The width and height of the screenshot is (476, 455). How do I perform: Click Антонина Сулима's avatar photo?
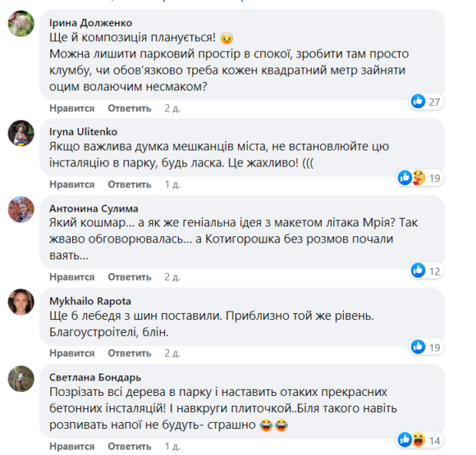(x=21, y=210)
